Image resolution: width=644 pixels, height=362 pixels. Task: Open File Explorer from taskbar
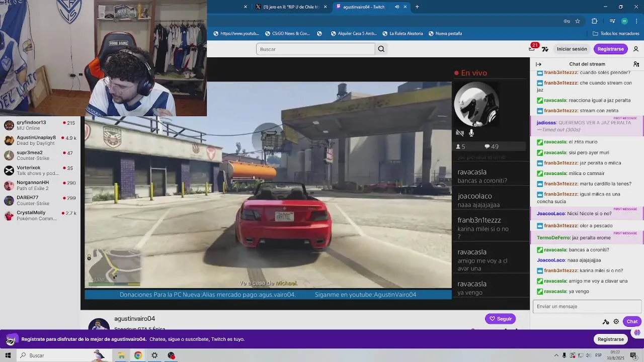point(121,355)
